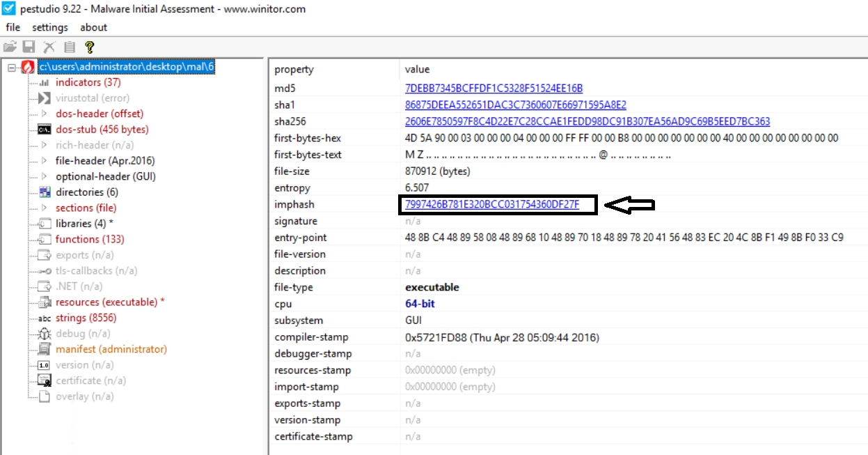The height and width of the screenshot is (455, 868).
Task: Click the highlighted imphash value link
Action: point(491,205)
